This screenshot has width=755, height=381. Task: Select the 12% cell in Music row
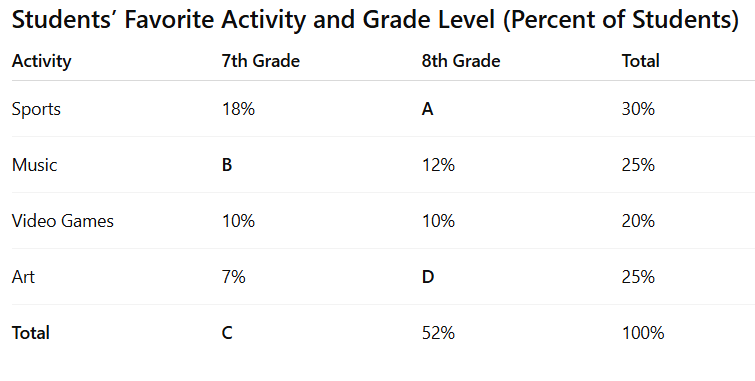coord(438,165)
